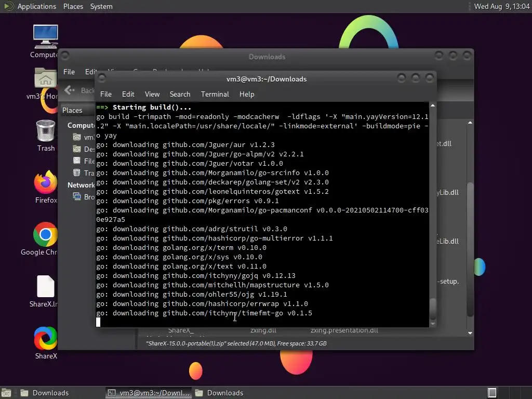532x399 pixels.
Task: Click the terminal title vm3@vm3:~/Downloads
Action: [267, 79]
